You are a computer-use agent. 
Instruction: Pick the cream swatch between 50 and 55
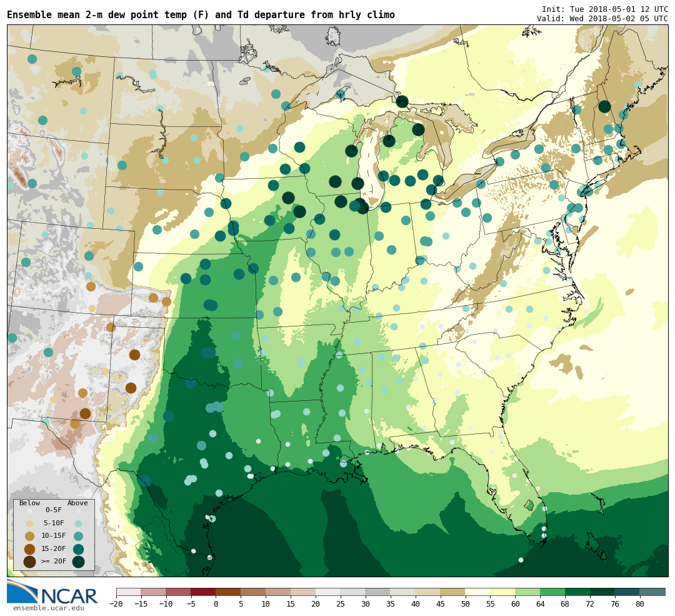[478, 592]
